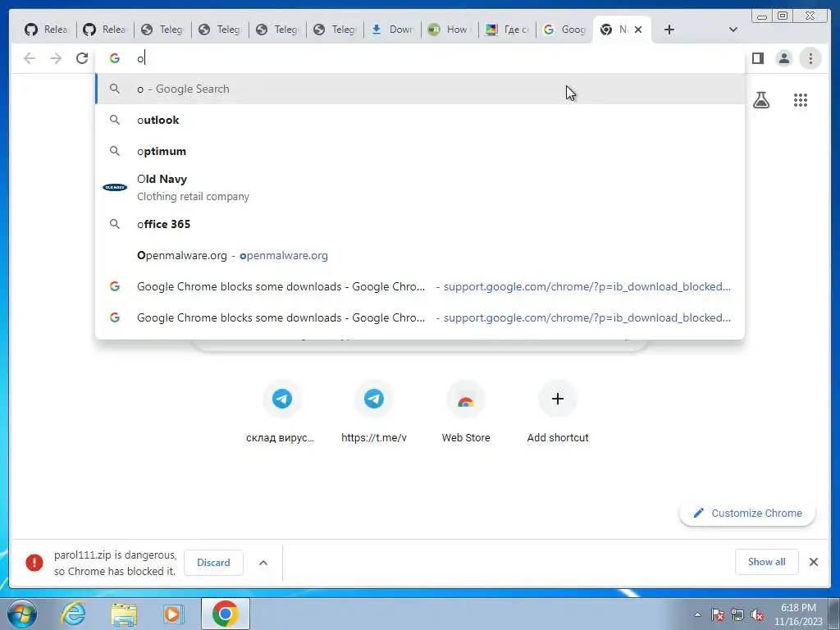Expand the tab search dropdown chevron

coord(733,30)
